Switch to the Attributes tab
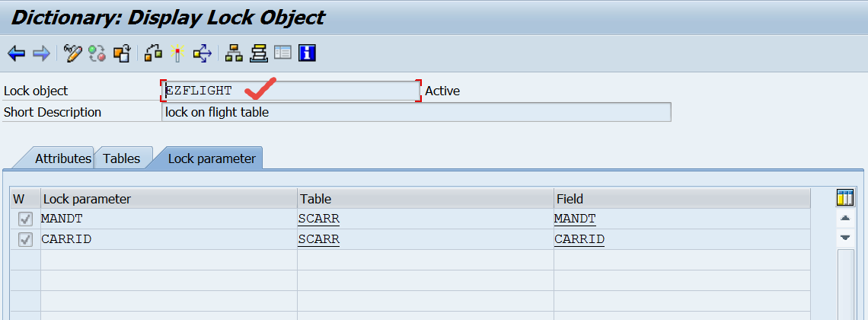The height and width of the screenshot is (320, 868). pyautogui.click(x=62, y=158)
